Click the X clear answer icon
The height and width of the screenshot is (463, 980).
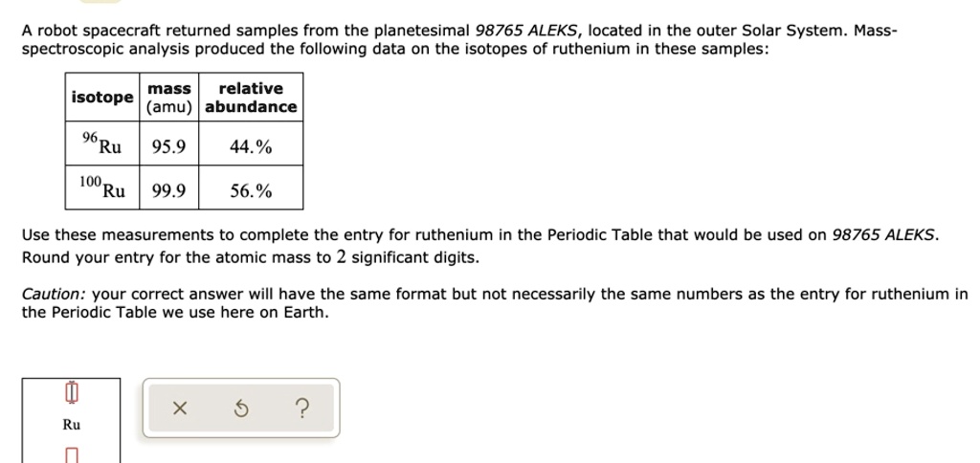click(x=179, y=409)
